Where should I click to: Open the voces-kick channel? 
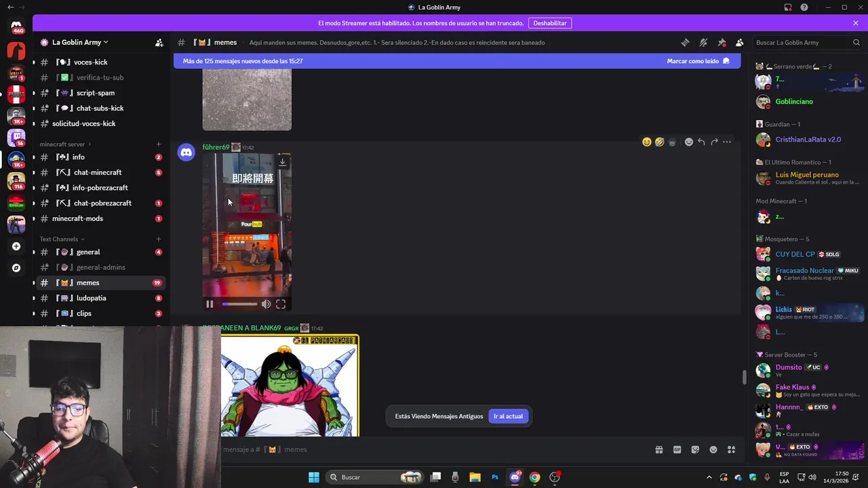[x=102, y=62]
